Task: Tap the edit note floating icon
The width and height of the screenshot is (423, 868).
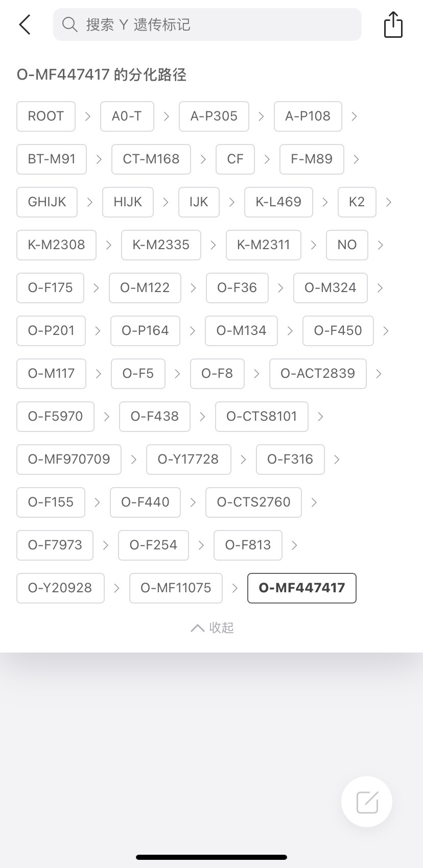Action: (x=367, y=802)
